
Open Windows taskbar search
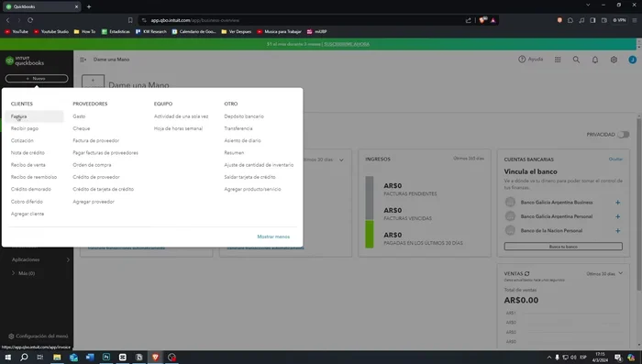point(24,357)
